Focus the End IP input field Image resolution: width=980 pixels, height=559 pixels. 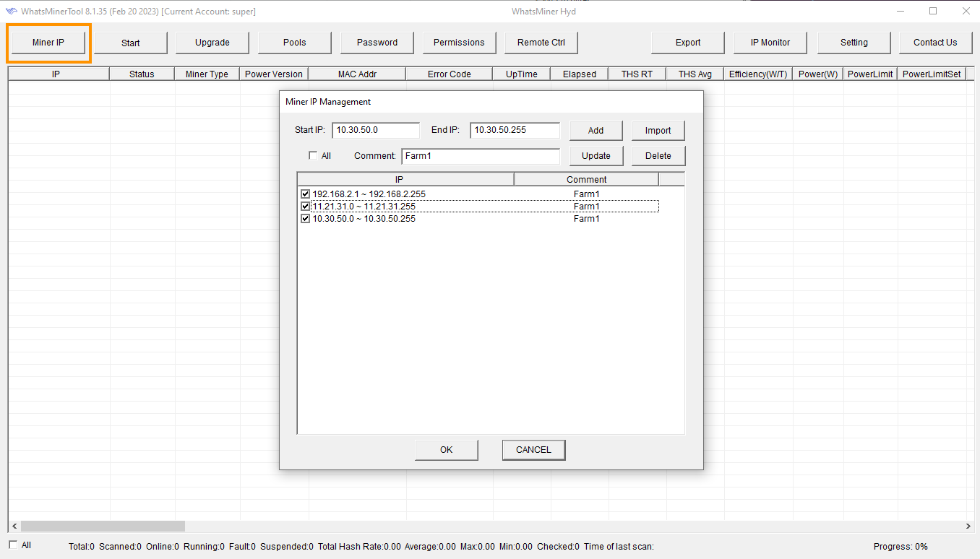tap(515, 130)
